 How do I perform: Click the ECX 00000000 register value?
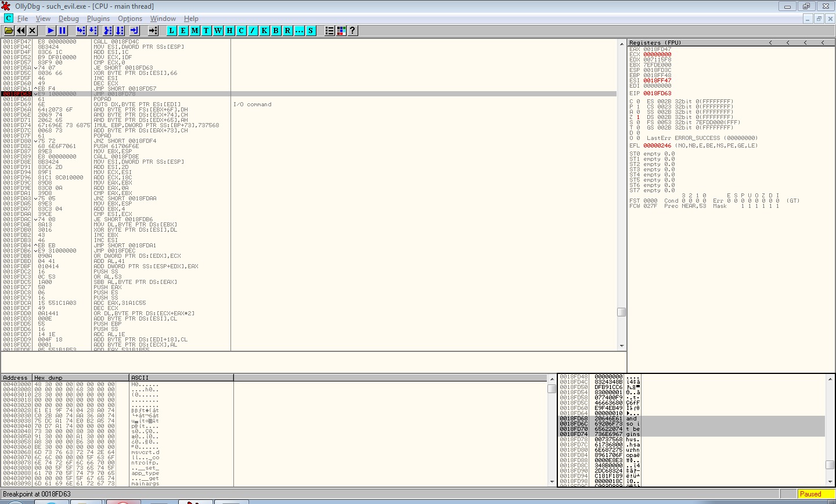(657, 55)
